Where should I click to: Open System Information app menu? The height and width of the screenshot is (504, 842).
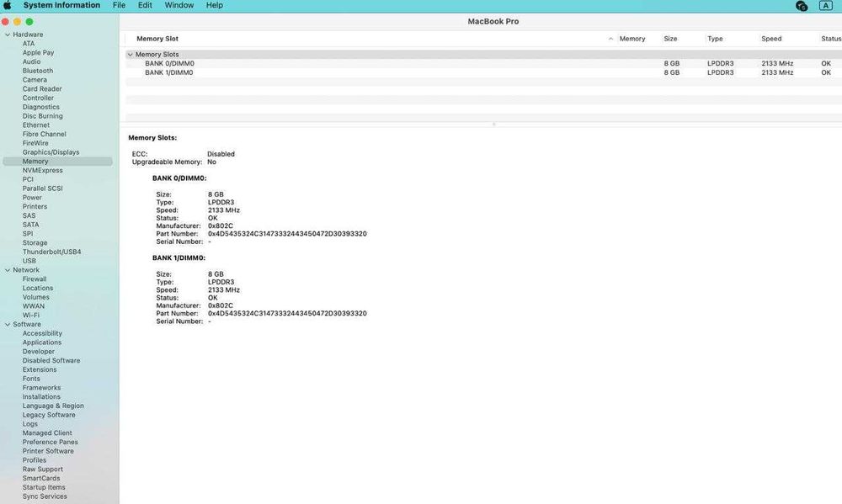click(61, 5)
